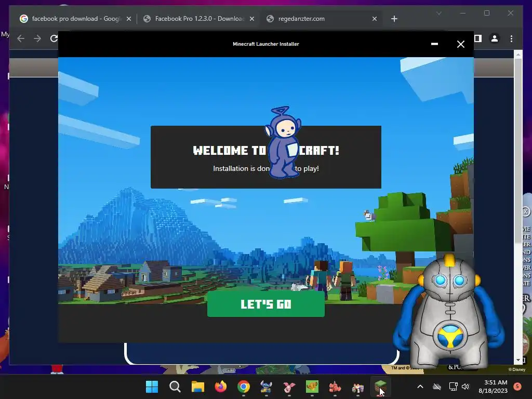Open Chrome tab search chevron
This screenshot has width=532, height=399.
(x=438, y=13)
